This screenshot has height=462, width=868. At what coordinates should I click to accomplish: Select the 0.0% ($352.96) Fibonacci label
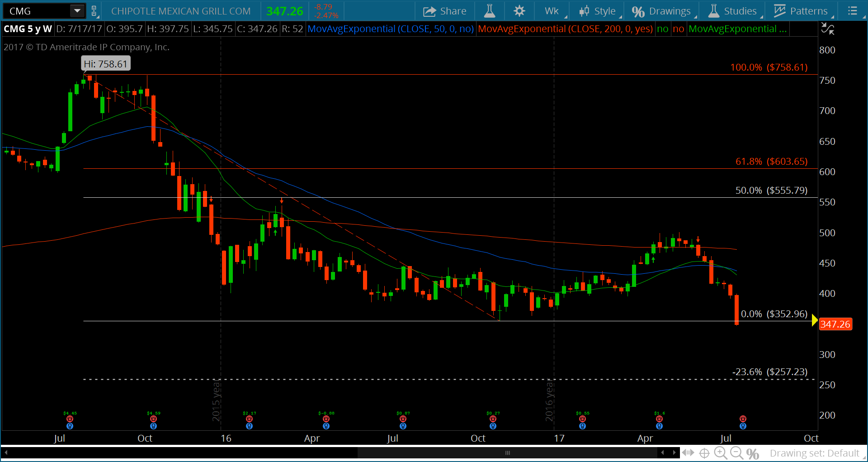click(x=774, y=314)
